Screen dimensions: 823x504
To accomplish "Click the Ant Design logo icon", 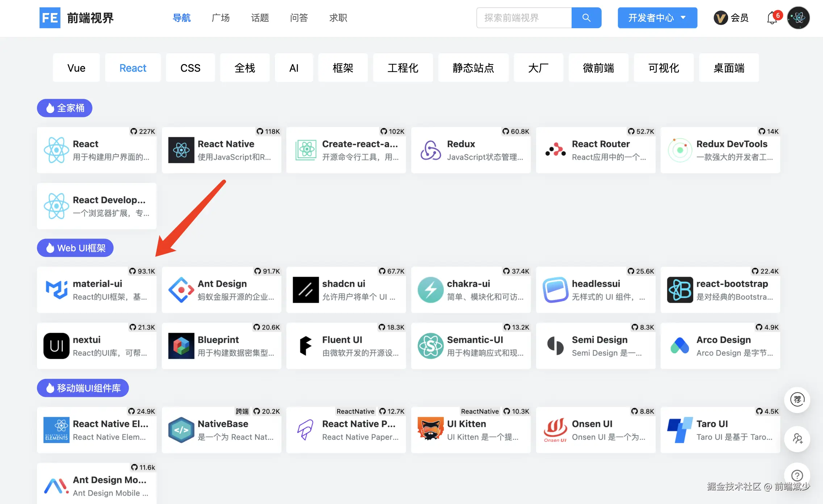I will coord(181,290).
